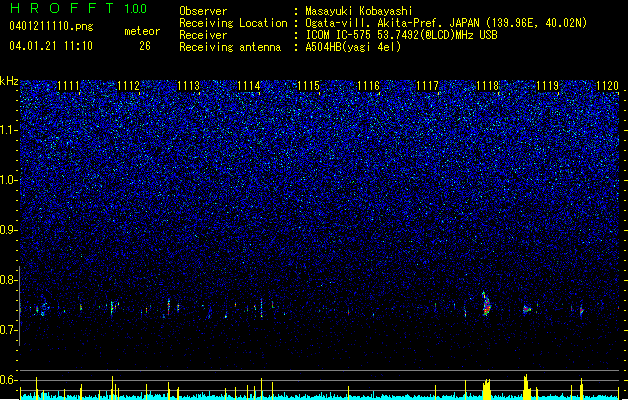Click the 1118 time marker
The image size is (629, 400).
pyautogui.click(x=487, y=86)
